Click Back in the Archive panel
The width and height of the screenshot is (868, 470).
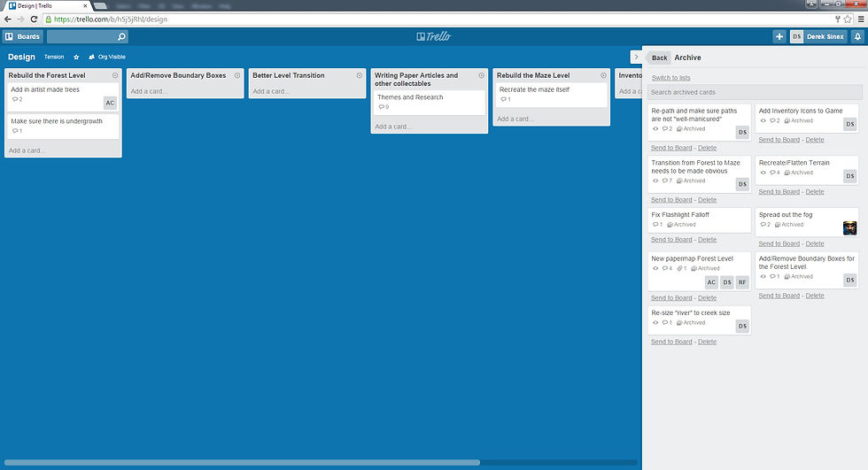(659, 58)
